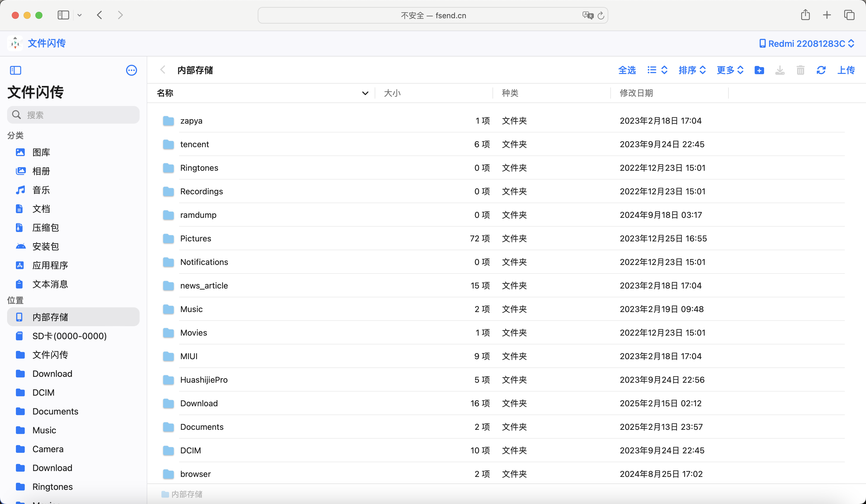This screenshot has height=504, width=866.
Task: Open the 文档 documents category
Action: [x=73, y=209]
